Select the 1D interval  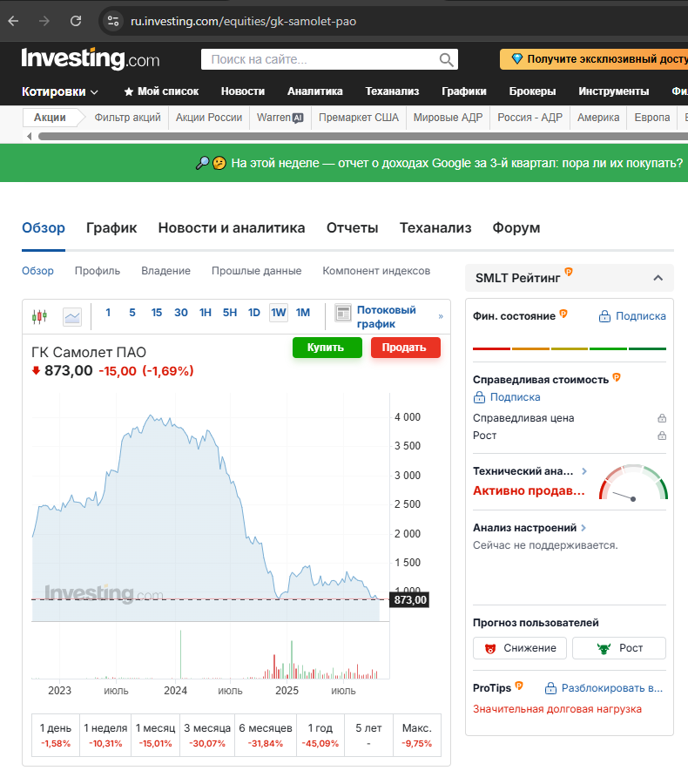point(254,313)
